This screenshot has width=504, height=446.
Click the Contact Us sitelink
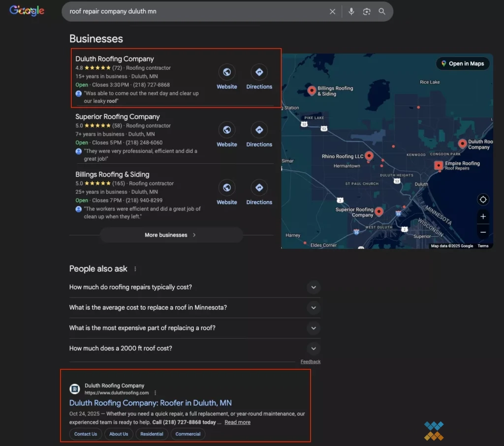[x=85, y=434]
